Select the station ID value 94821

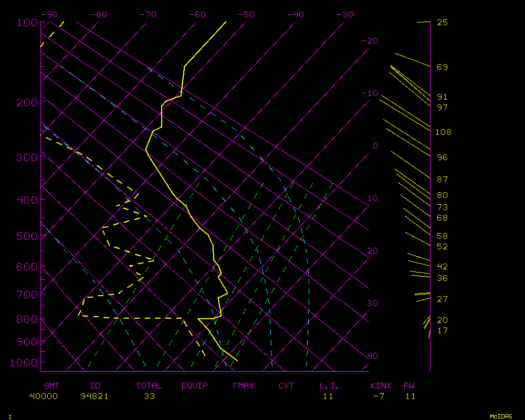coord(94,396)
